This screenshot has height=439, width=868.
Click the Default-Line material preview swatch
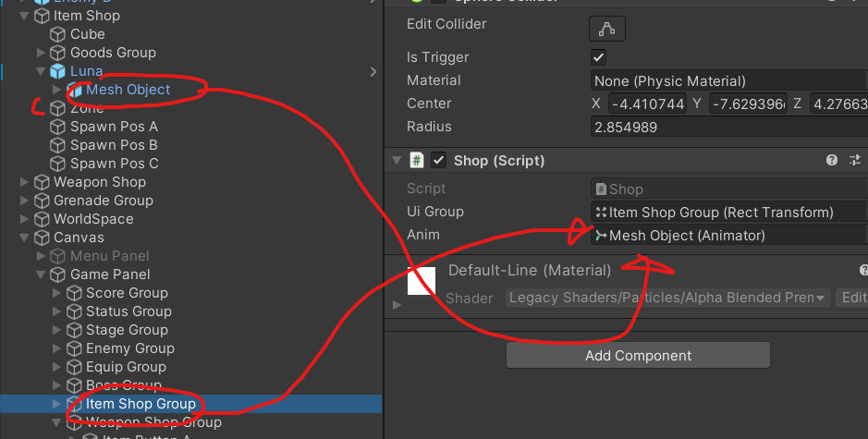422,281
